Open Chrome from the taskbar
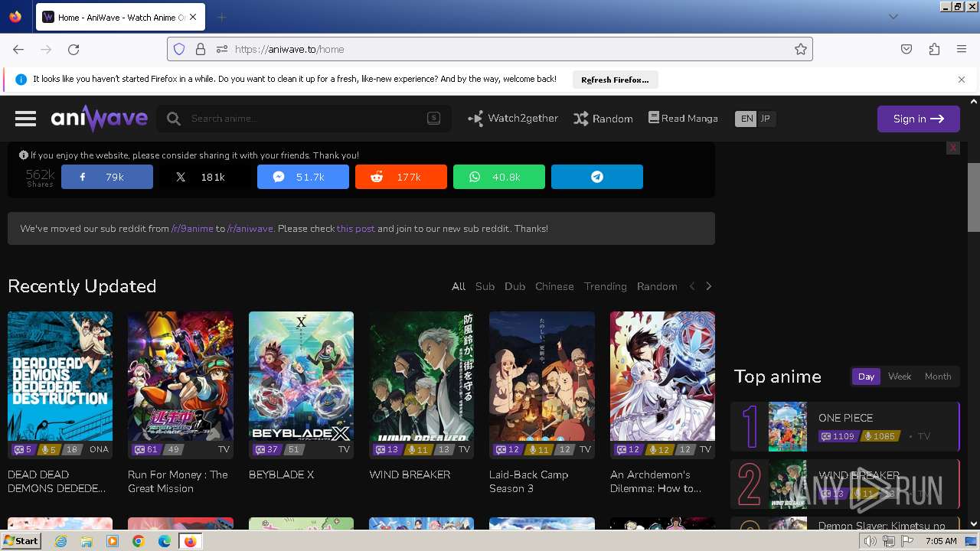The width and height of the screenshot is (980, 551). (139, 541)
